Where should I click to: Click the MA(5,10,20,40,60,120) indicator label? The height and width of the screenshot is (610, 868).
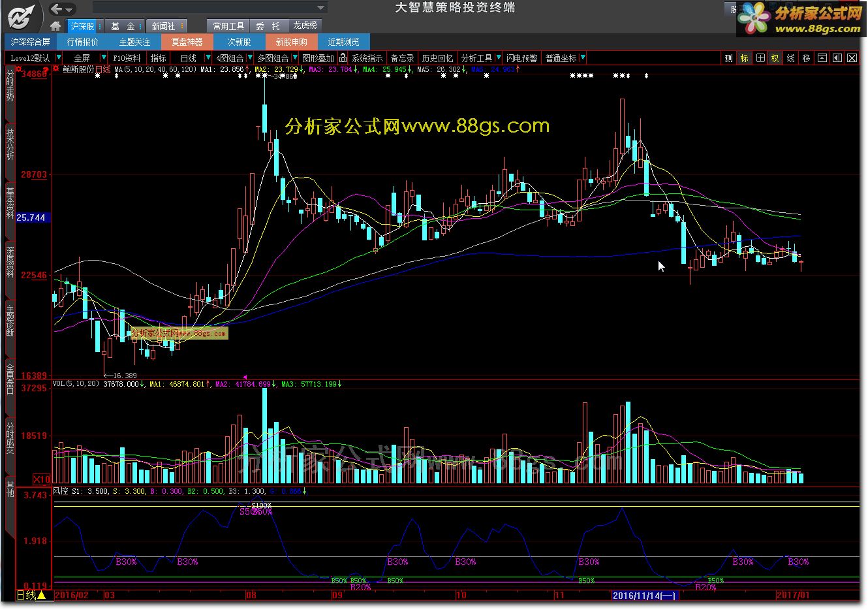click(x=155, y=69)
